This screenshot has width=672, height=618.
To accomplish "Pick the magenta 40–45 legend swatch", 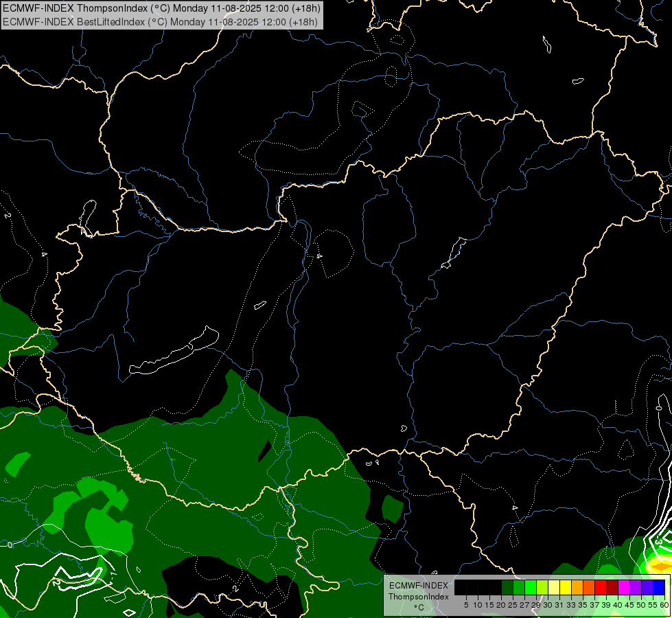I will coord(625,587).
